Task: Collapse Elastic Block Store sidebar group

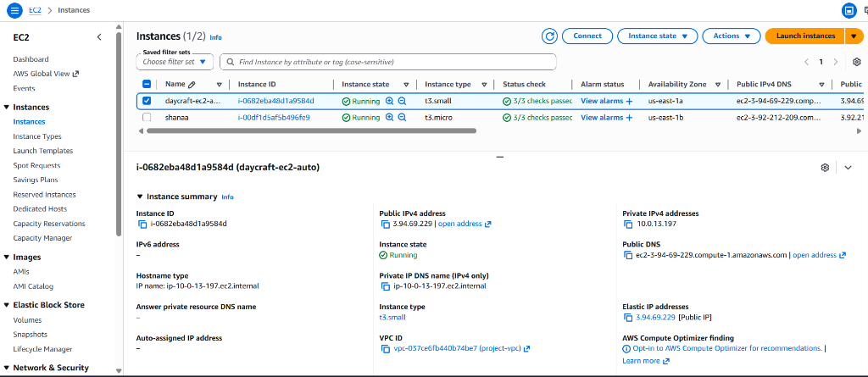Action: click(x=7, y=305)
